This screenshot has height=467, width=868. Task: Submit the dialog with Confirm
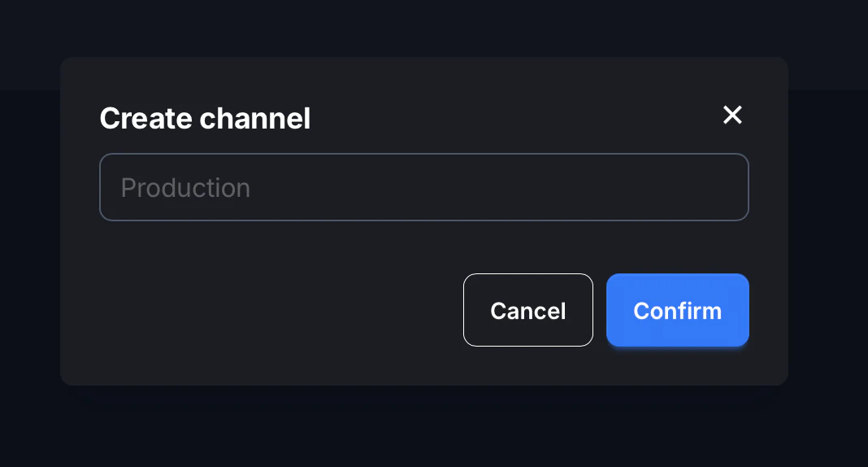677,310
